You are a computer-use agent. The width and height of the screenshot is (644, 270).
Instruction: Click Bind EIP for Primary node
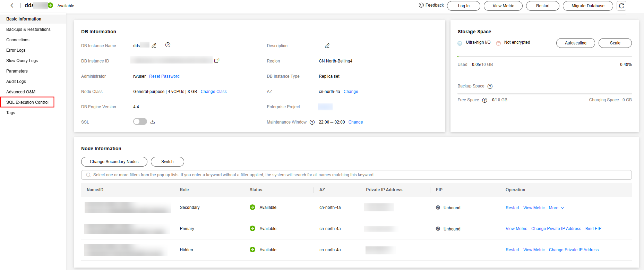593,229
